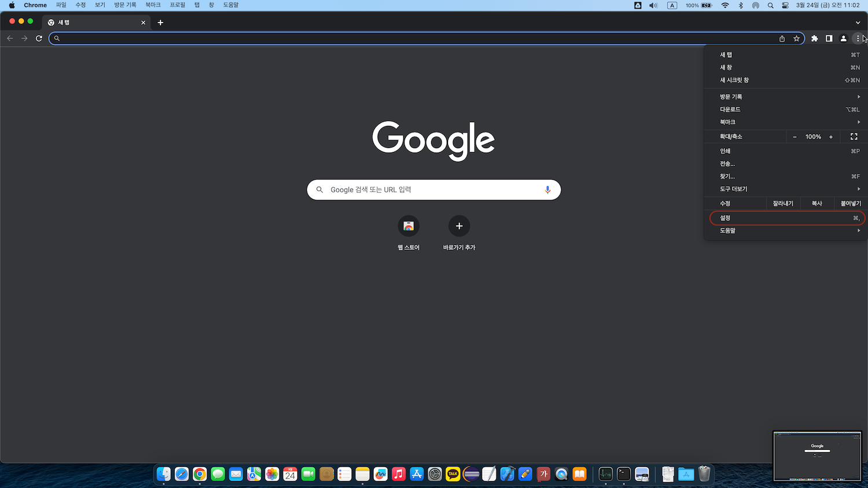Launch Xcode from the Dock
868x488 pixels.
pyautogui.click(x=507, y=474)
